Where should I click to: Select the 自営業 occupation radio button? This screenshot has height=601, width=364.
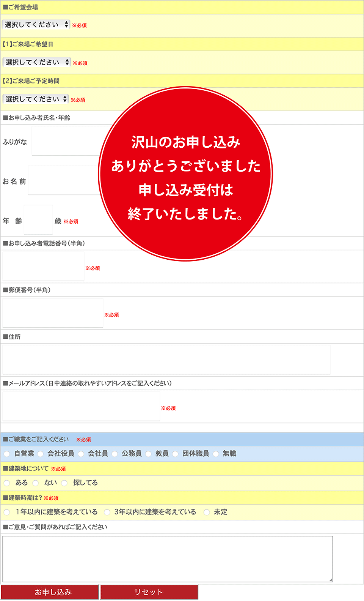click(7, 454)
